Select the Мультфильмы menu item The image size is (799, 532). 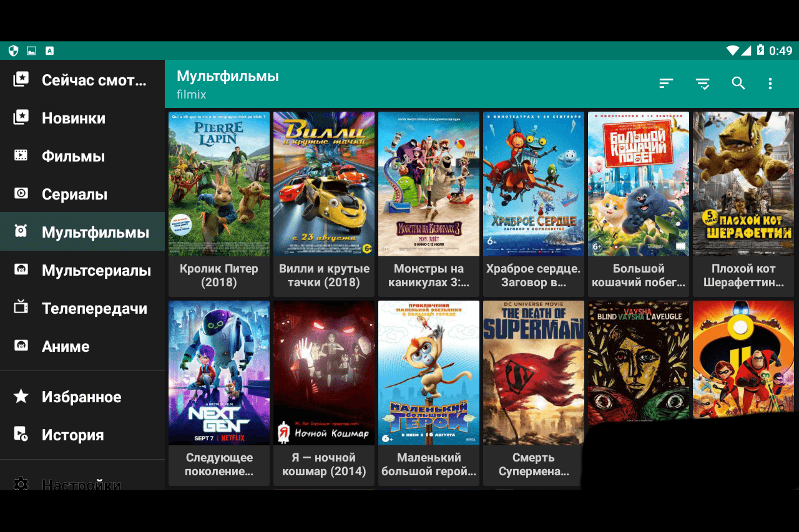coord(82,231)
